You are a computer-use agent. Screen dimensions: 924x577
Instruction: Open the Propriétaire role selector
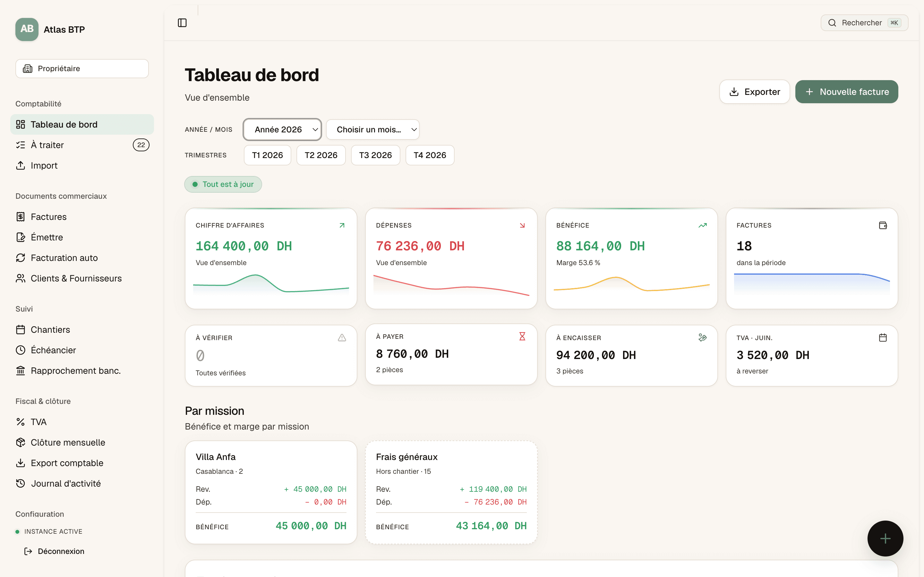point(82,69)
